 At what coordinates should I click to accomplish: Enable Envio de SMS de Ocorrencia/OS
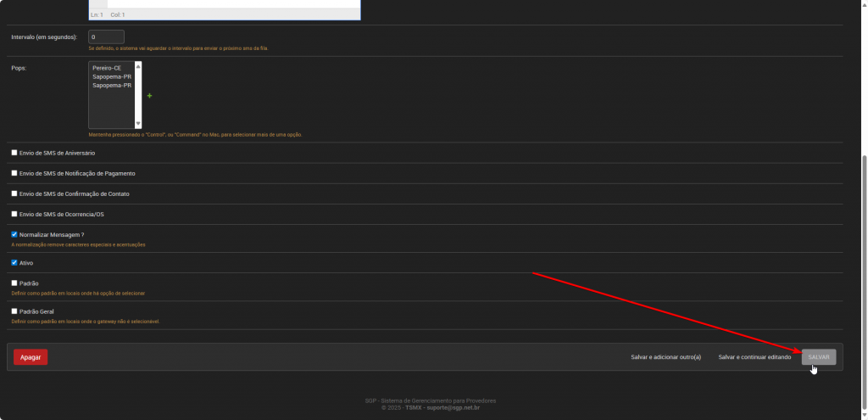coord(14,214)
